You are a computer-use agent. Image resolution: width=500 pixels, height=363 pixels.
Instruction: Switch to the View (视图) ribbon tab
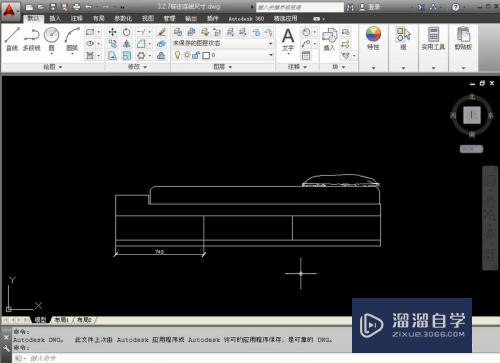[x=148, y=19]
